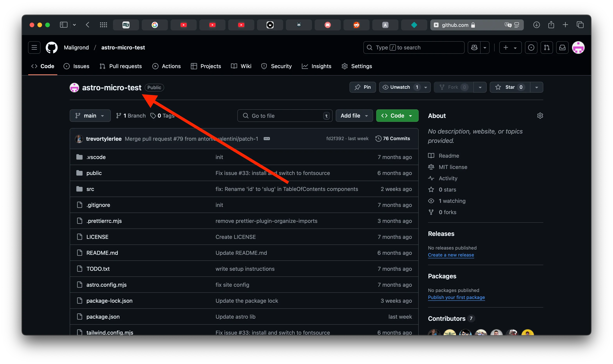Click the reader view icon in address bar

tap(517, 25)
